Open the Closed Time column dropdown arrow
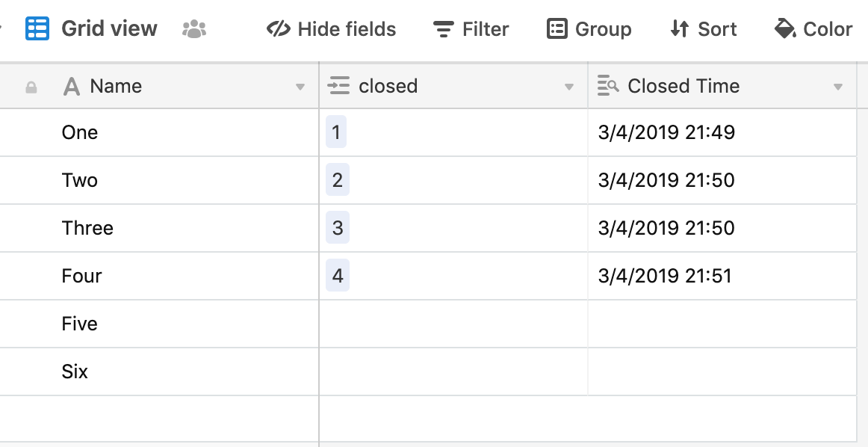The height and width of the screenshot is (447, 868). 837,87
